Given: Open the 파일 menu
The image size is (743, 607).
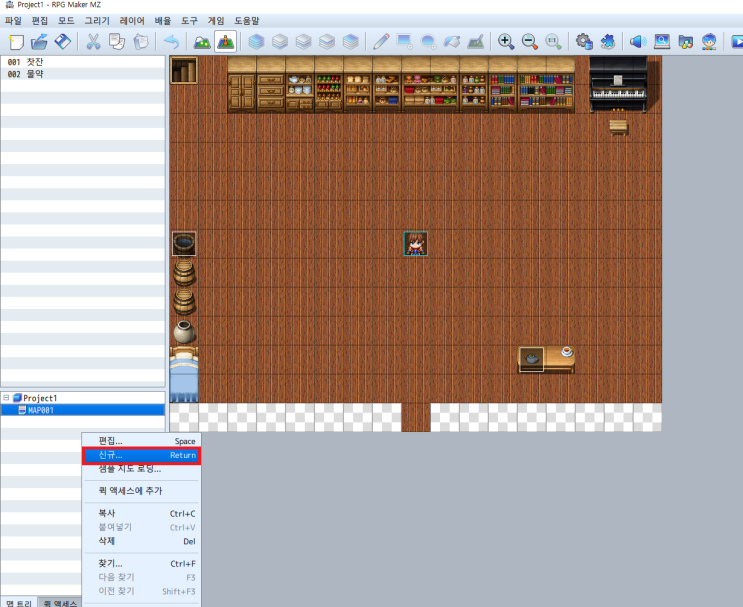Looking at the screenshot, I should (13, 21).
